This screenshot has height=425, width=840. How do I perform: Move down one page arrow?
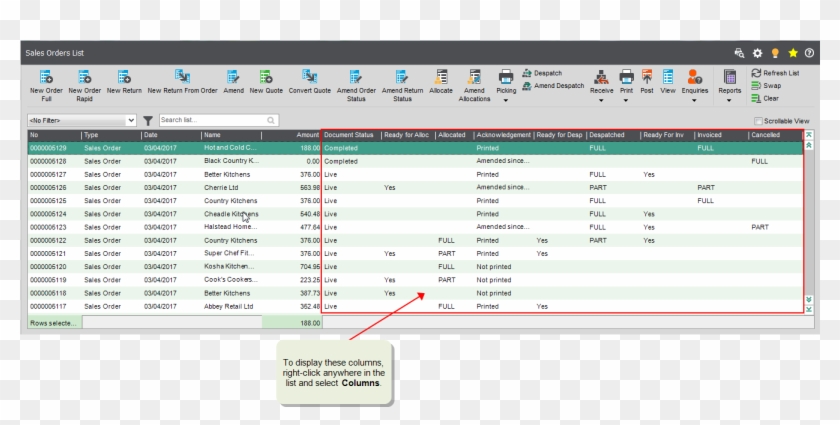pyautogui.click(x=809, y=300)
